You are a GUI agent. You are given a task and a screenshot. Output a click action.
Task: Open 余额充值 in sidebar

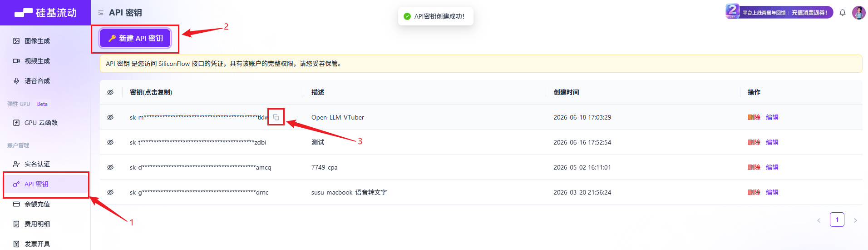point(45,204)
